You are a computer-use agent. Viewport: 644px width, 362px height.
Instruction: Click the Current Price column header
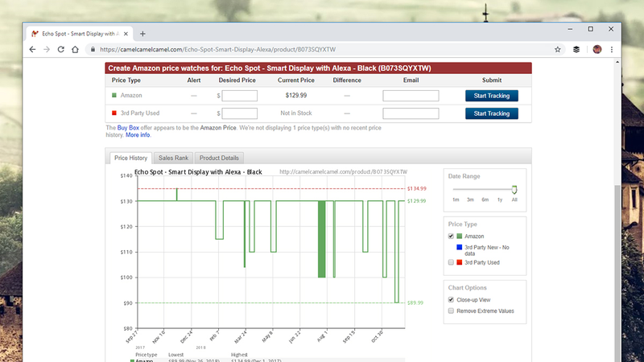pyautogui.click(x=296, y=80)
